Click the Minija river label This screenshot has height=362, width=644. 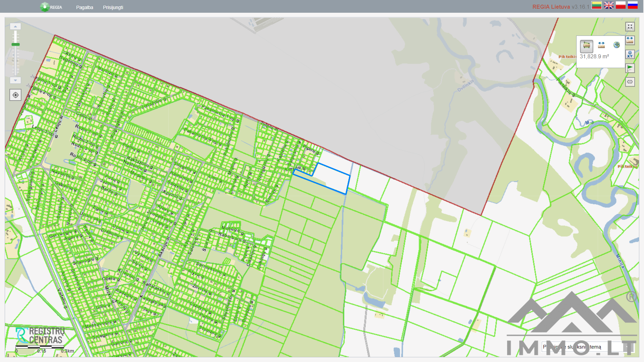(x=620, y=261)
